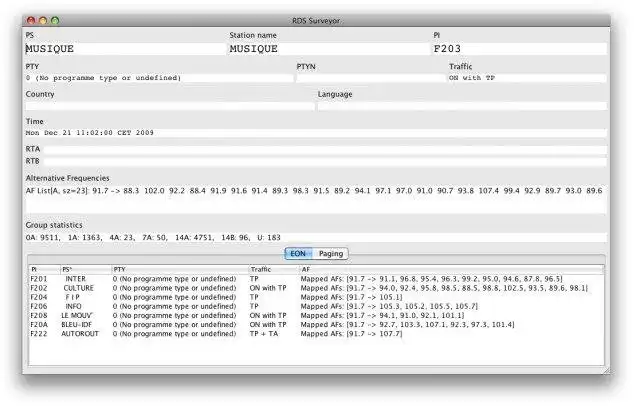
Task: Click the Station name field
Action: (329, 49)
